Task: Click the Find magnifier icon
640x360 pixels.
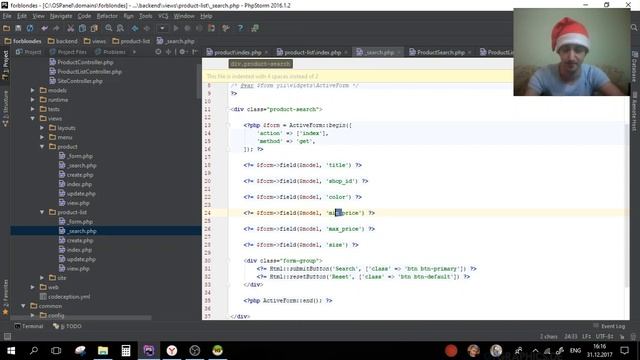Action: pyautogui.click(x=109, y=28)
